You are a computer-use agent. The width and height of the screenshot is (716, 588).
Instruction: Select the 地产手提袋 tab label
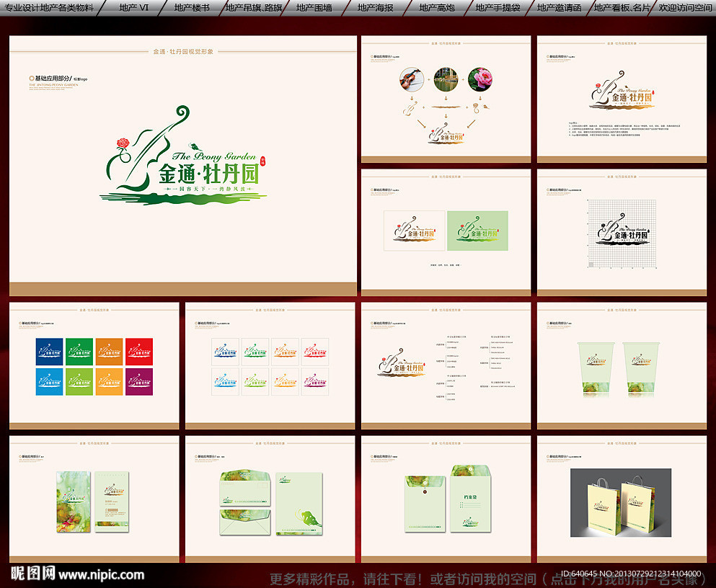click(498, 7)
